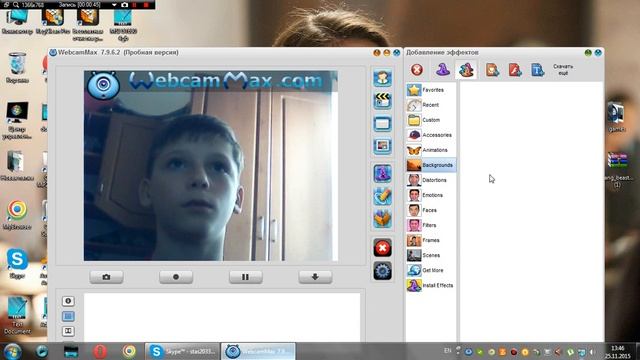Click the download arrow button below preview

pyautogui.click(x=315, y=277)
